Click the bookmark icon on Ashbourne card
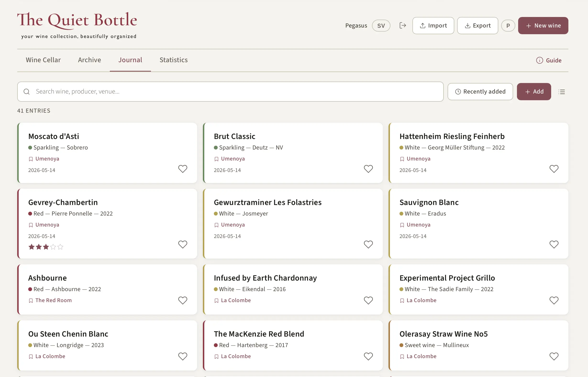The image size is (588, 377). 31,301
